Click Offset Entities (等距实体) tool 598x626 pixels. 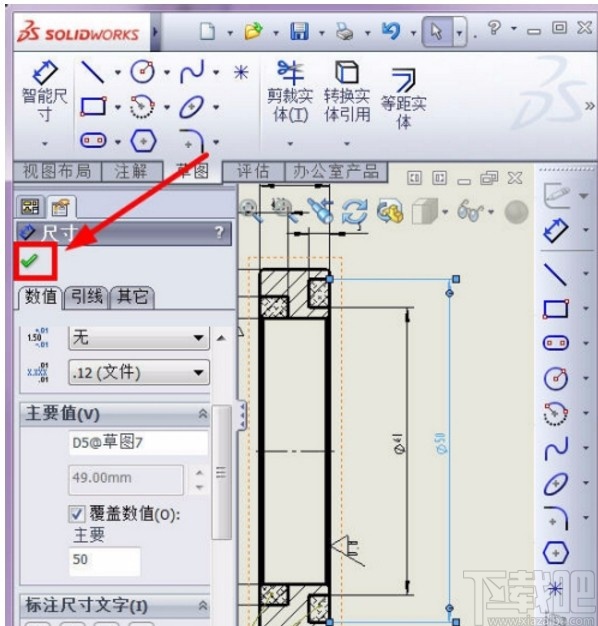coord(403,98)
